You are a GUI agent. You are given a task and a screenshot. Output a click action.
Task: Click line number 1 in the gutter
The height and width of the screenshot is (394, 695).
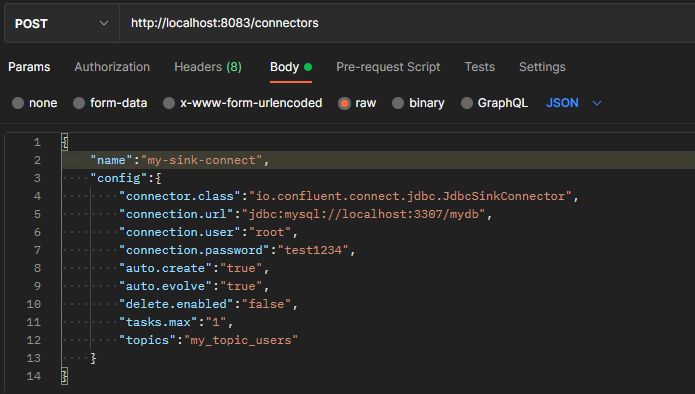point(37,142)
